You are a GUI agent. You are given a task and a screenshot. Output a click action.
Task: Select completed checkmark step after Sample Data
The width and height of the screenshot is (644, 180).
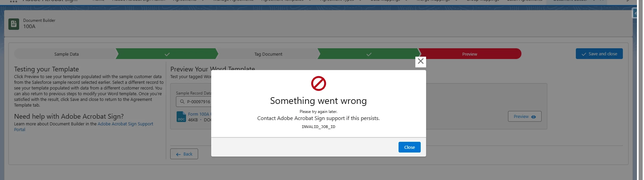pyautogui.click(x=167, y=54)
